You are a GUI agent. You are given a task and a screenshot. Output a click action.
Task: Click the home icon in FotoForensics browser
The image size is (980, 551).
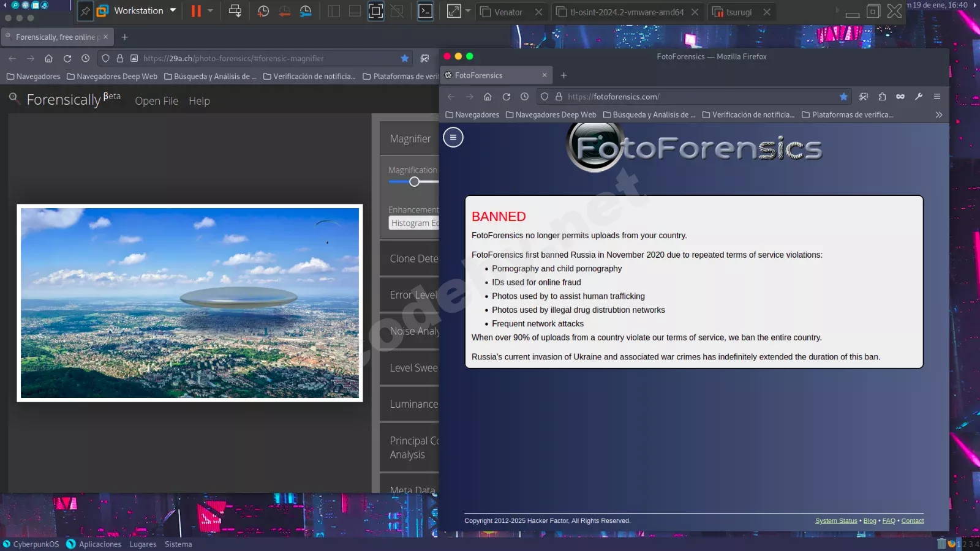(488, 97)
